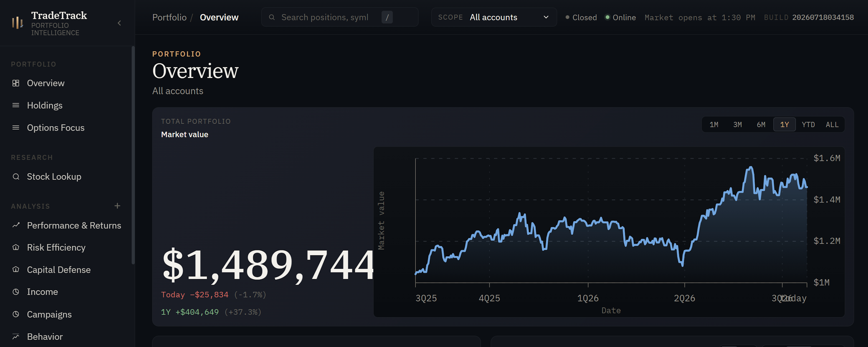The height and width of the screenshot is (347, 868).
Task: Select the 1Y chart range
Action: (784, 125)
